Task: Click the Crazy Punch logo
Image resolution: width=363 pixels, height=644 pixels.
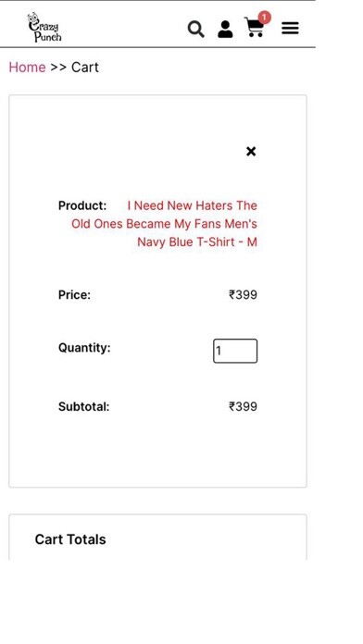Action: (44, 27)
